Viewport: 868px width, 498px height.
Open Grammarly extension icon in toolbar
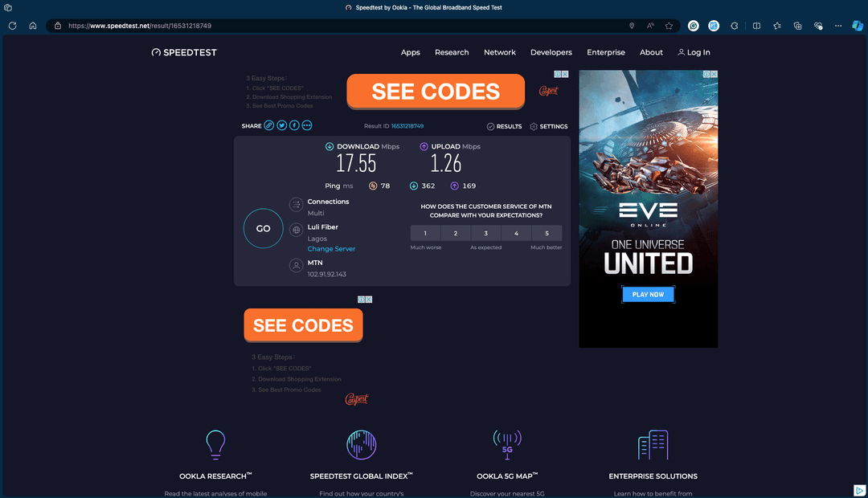coord(693,26)
